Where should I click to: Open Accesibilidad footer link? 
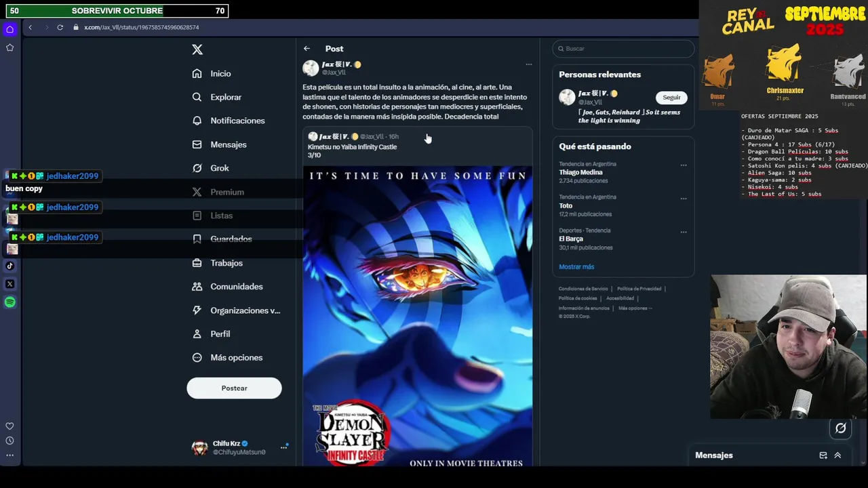point(620,298)
